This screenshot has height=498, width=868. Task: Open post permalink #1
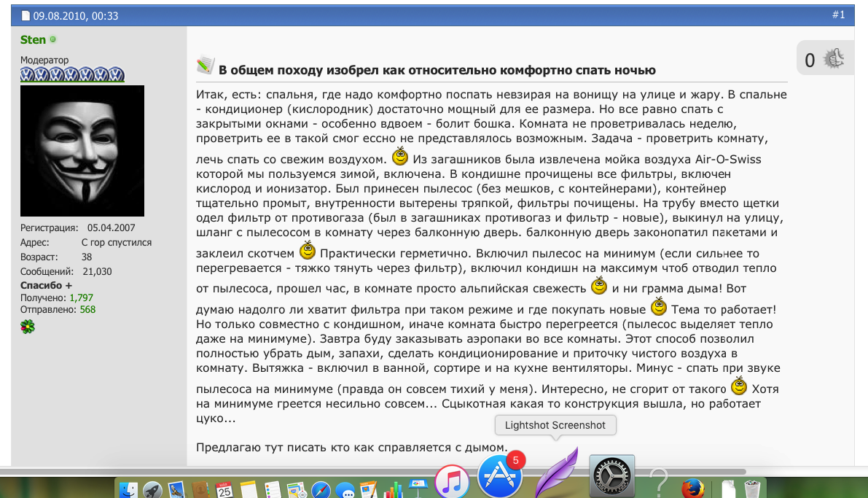(x=838, y=15)
